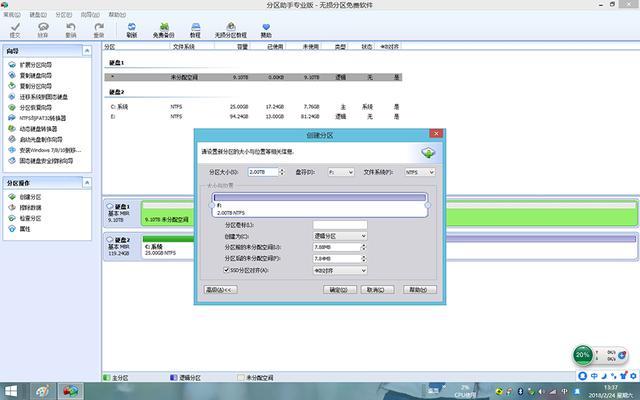Viewport: 640px width, 400px height.
Task: Collapse the 向导 panel header
Action: click(50, 48)
